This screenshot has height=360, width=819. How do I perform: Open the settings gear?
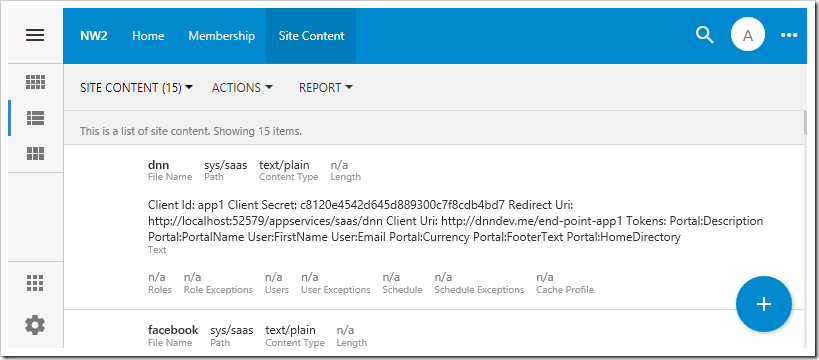36,326
